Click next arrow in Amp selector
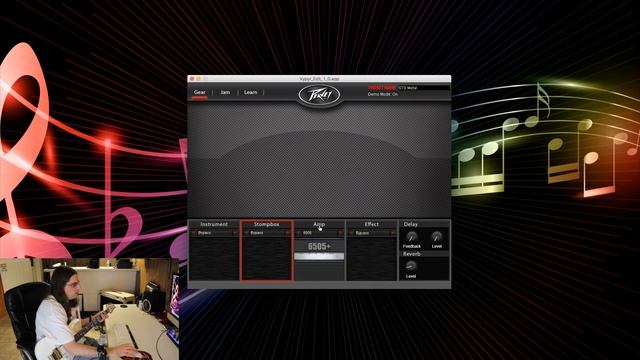The width and height of the screenshot is (640, 360). click(x=340, y=233)
